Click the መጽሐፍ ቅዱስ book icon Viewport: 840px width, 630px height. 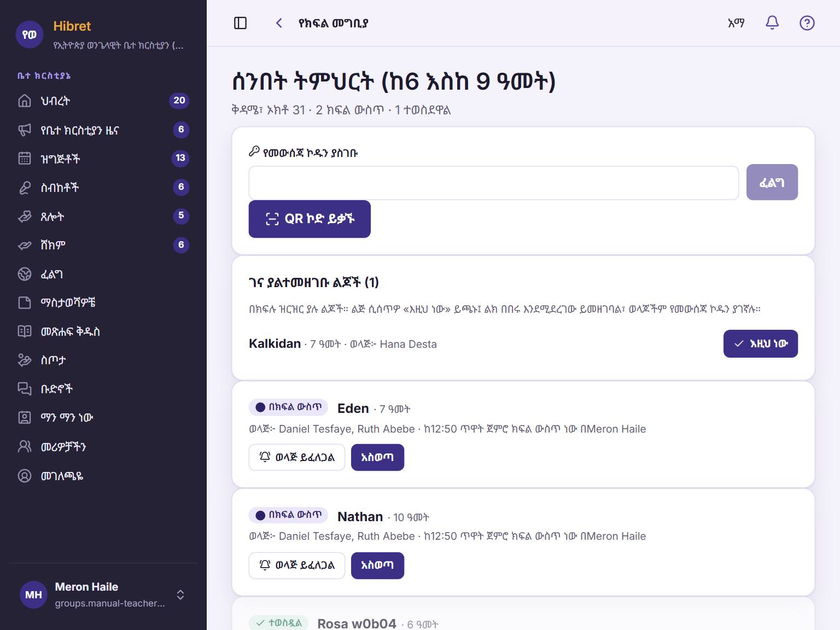[x=25, y=331]
